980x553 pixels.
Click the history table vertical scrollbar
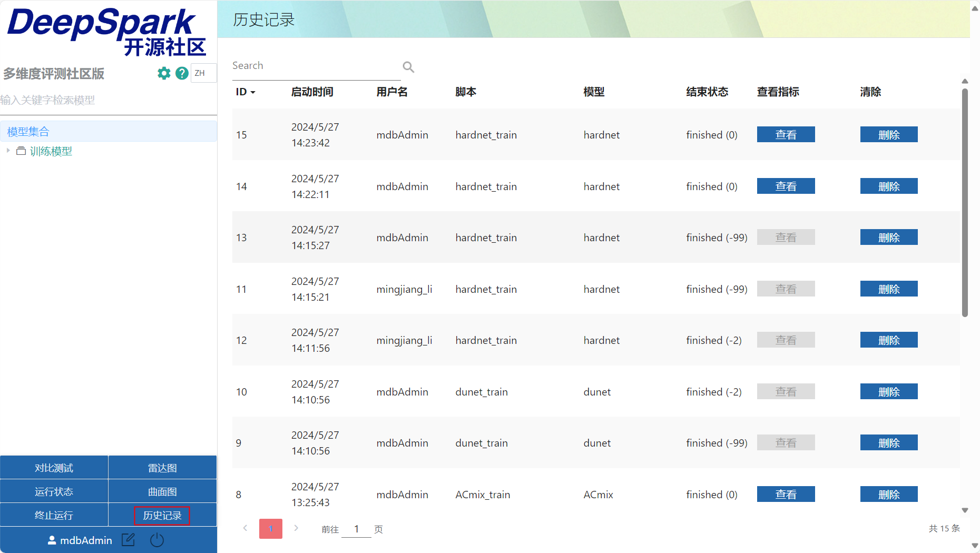coord(965,203)
